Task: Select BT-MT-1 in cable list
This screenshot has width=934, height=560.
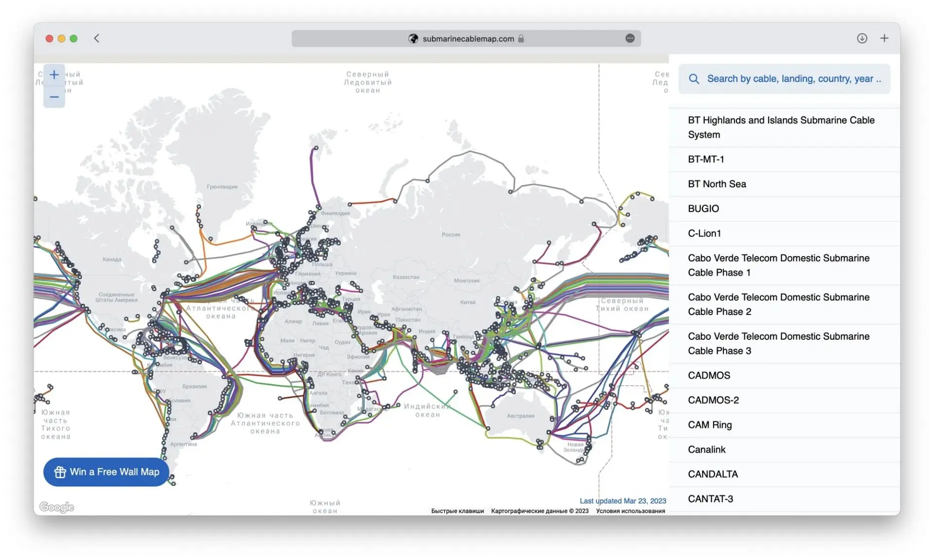Action: pyautogui.click(x=784, y=159)
